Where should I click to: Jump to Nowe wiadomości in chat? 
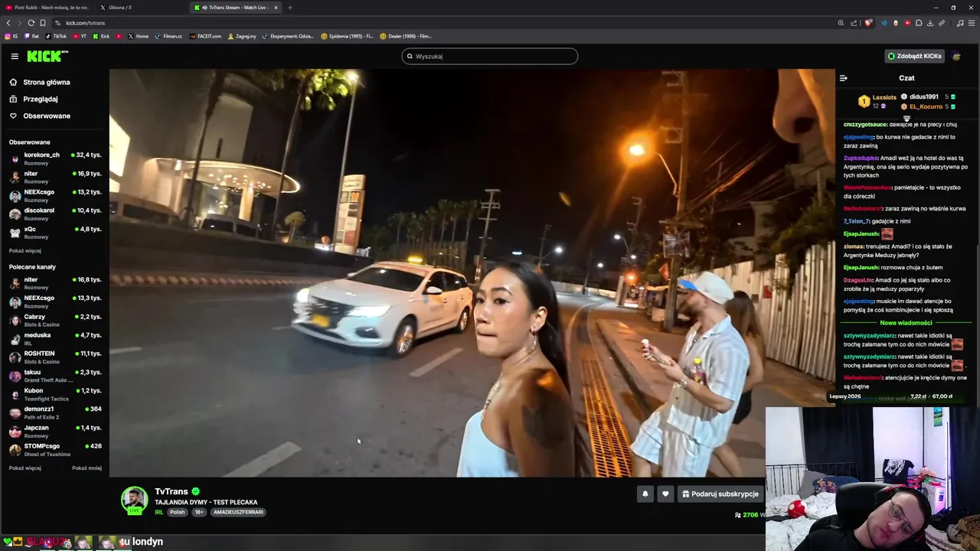click(906, 323)
